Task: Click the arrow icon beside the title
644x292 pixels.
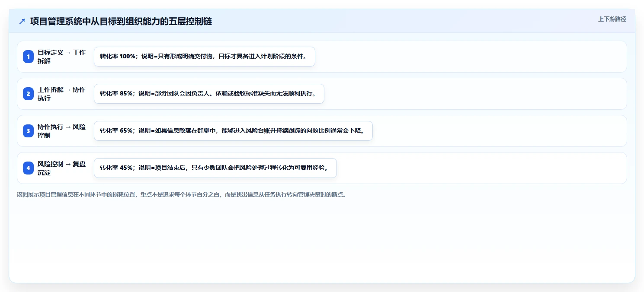Action: point(22,21)
